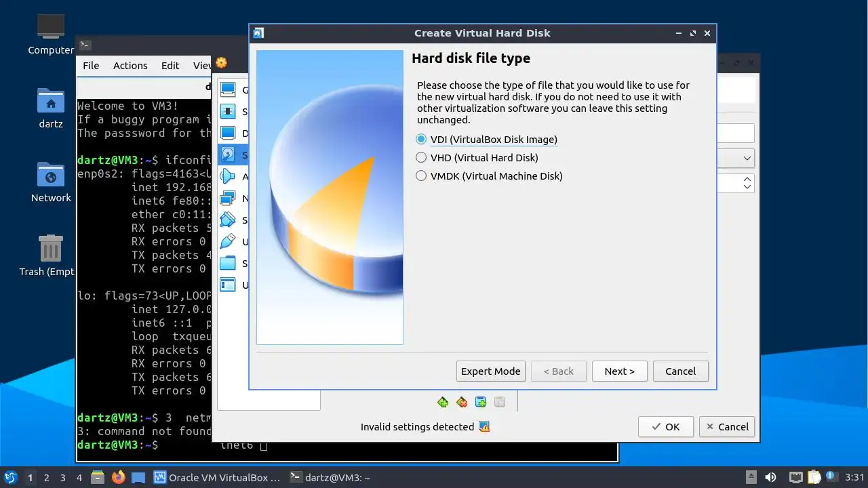Open Shared Folders settings folder icon

228,264
